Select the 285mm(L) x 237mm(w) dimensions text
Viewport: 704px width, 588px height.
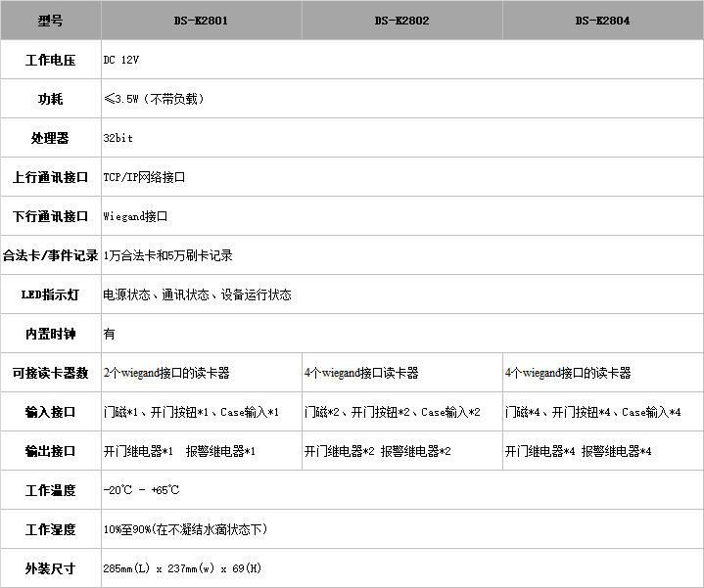(182, 568)
